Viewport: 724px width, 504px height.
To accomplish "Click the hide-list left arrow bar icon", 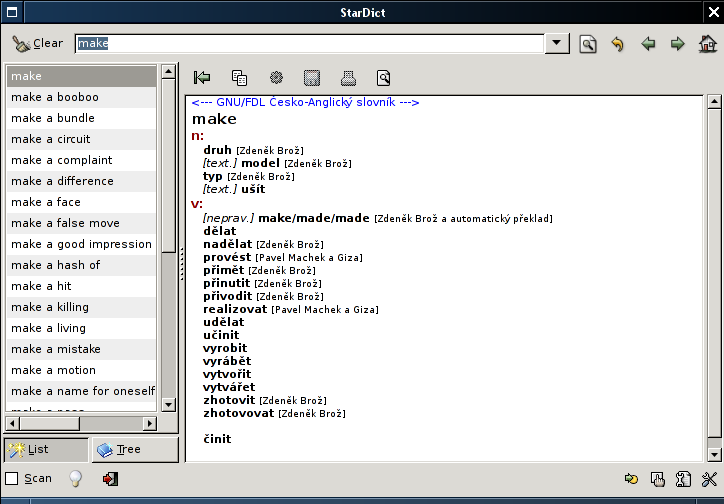I will [x=202, y=78].
